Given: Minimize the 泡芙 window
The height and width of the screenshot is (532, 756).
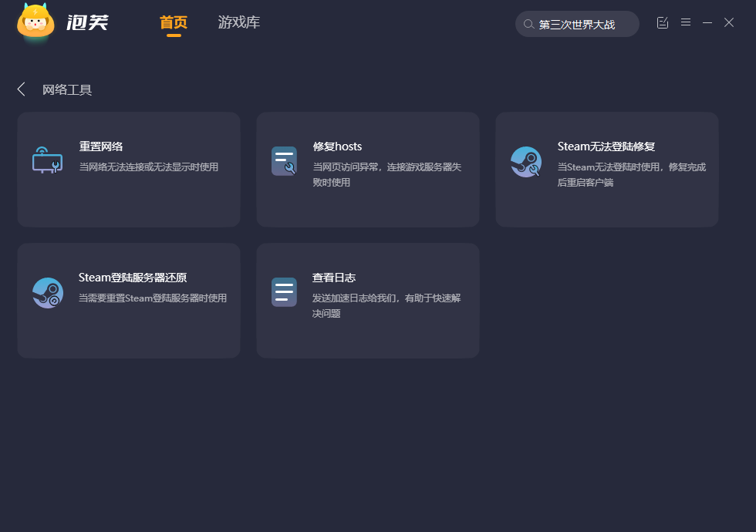Looking at the screenshot, I should tap(707, 23).
